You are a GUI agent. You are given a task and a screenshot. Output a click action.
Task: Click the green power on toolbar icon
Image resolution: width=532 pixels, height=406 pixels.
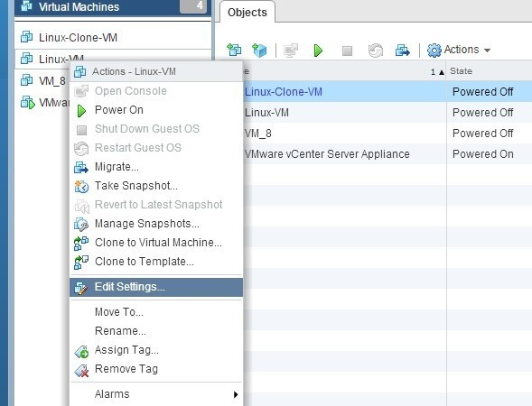pyautogui.click(x=318, y=51)
